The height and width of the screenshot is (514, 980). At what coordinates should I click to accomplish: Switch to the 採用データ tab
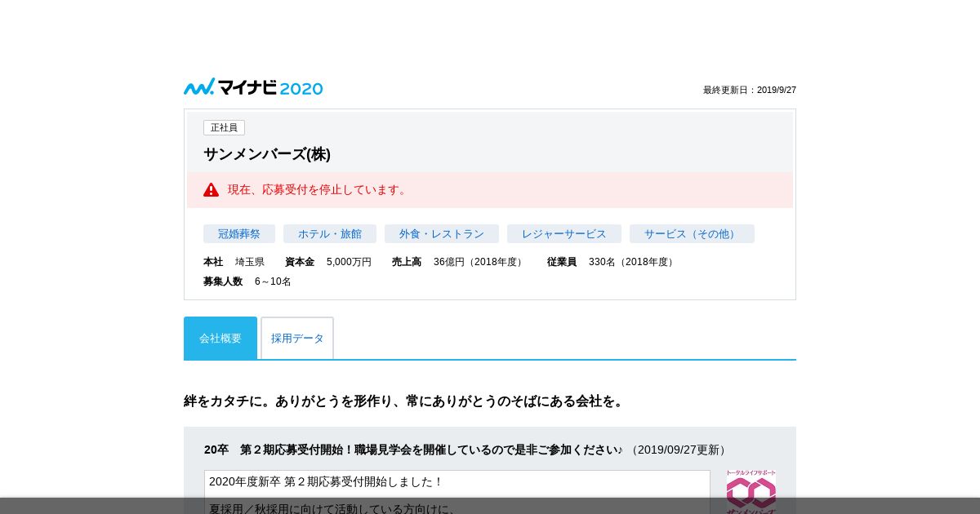click(297, 338)
